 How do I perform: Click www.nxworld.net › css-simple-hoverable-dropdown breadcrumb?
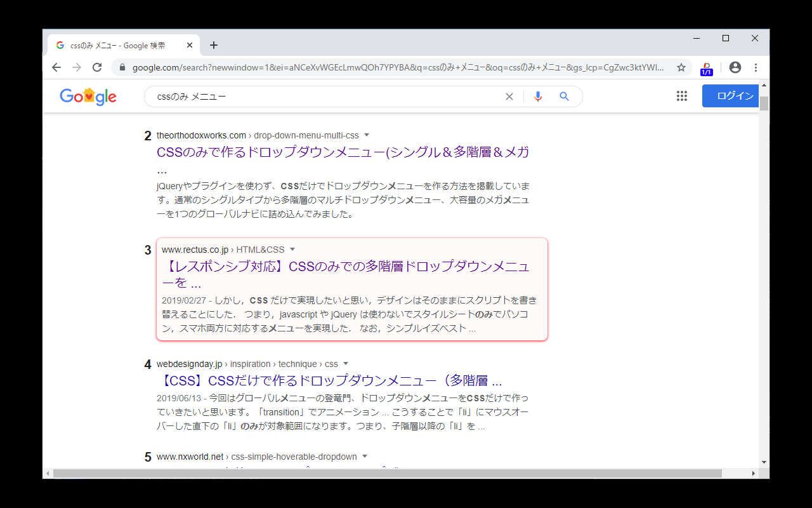pyautogui.click(x=257, y=457)
